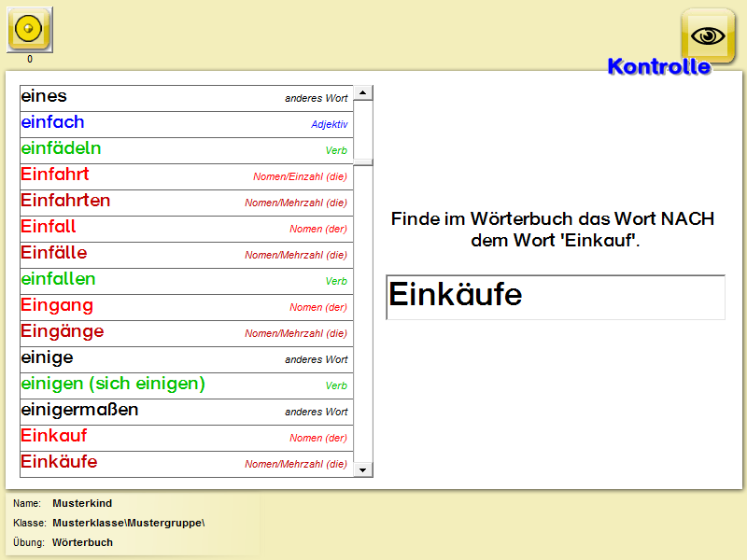
Task: Click the answer field showing 'Einkäufe'
Action: click(555, 297)
